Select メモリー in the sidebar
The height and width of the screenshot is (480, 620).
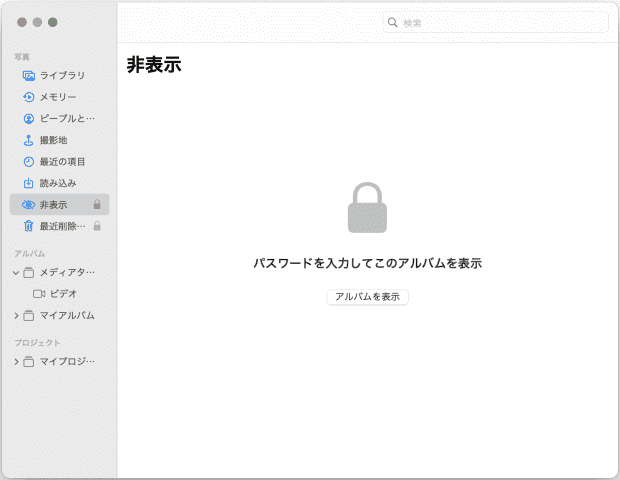coord(59,97)
